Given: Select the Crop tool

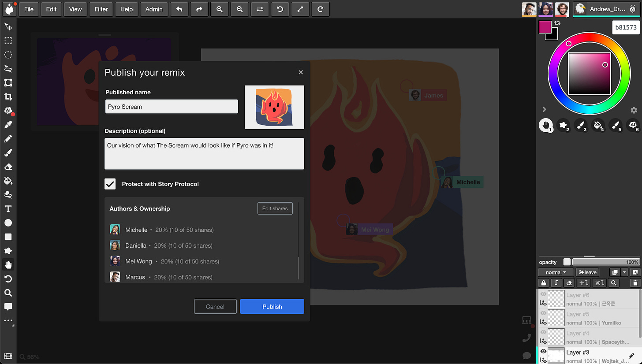Looking at the screenshot, I should tap(8, 97).
